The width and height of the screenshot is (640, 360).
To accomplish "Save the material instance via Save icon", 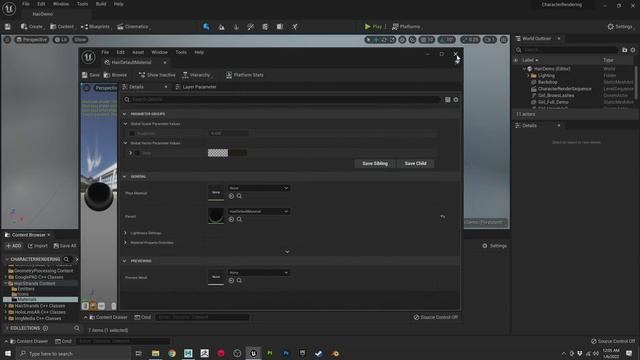I will click(91, 75).
